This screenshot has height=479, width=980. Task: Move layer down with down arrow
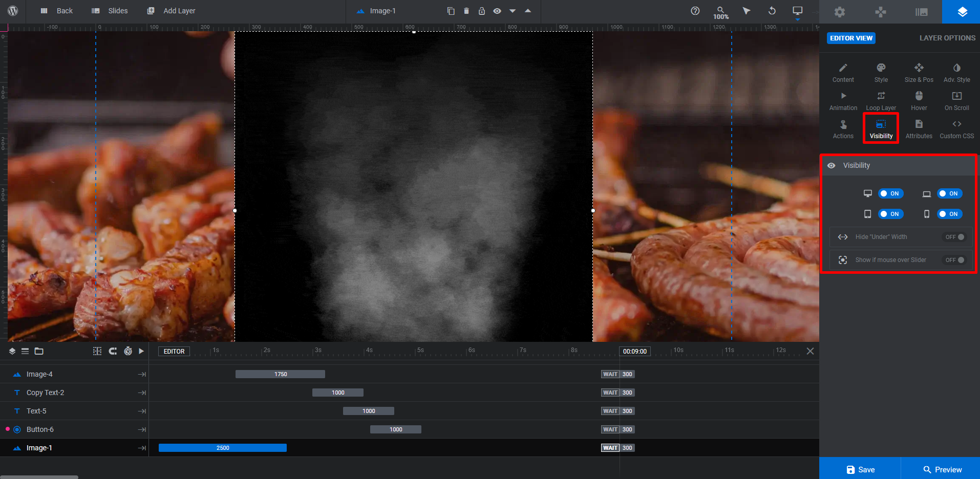click(513, 11)
